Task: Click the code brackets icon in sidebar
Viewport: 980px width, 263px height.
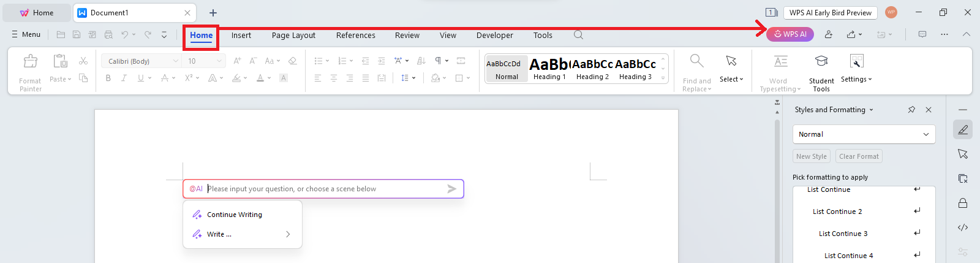Action: coord(963,227)
